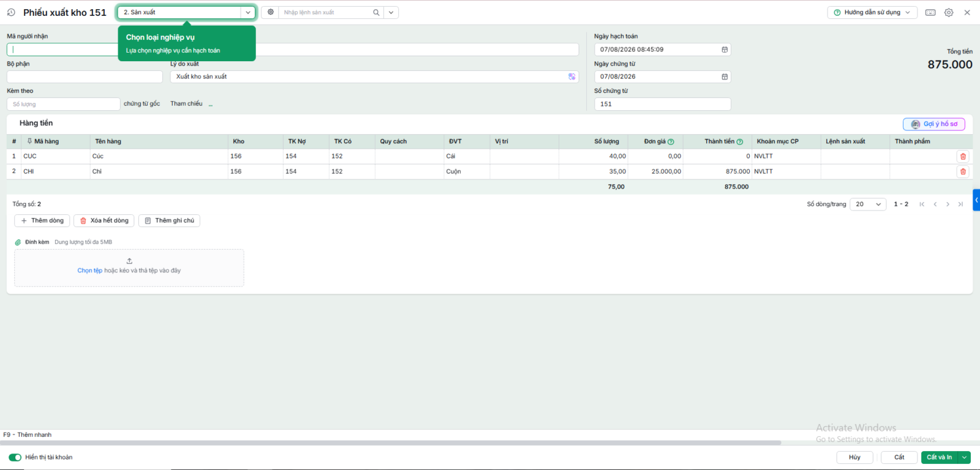Click the Thêm ghi chú button

(x=169, y=221)
